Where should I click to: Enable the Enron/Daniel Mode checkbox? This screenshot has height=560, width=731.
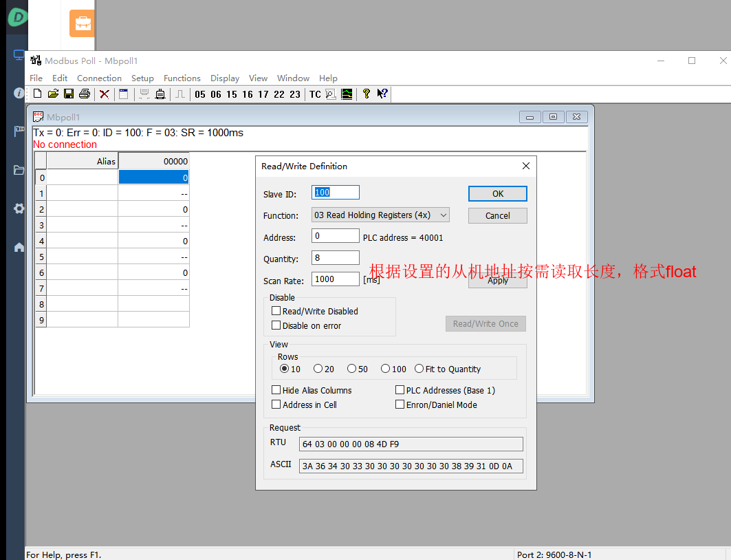coord(400,405)
